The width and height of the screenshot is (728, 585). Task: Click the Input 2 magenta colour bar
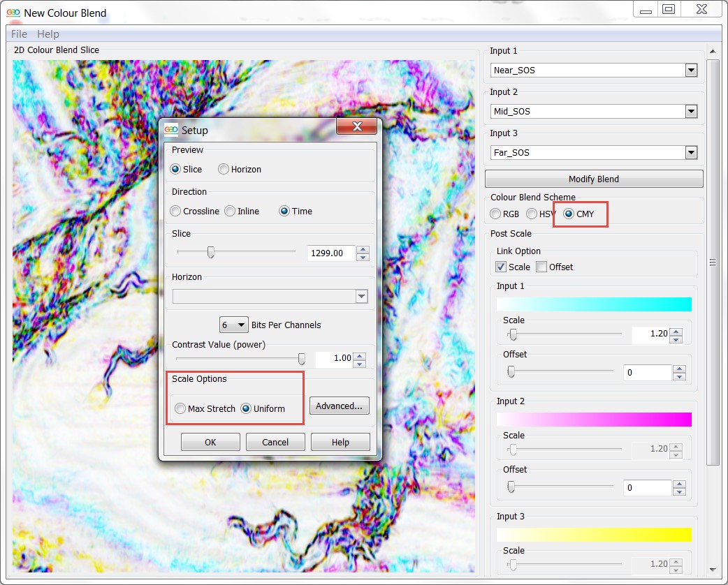coord(594,420)
